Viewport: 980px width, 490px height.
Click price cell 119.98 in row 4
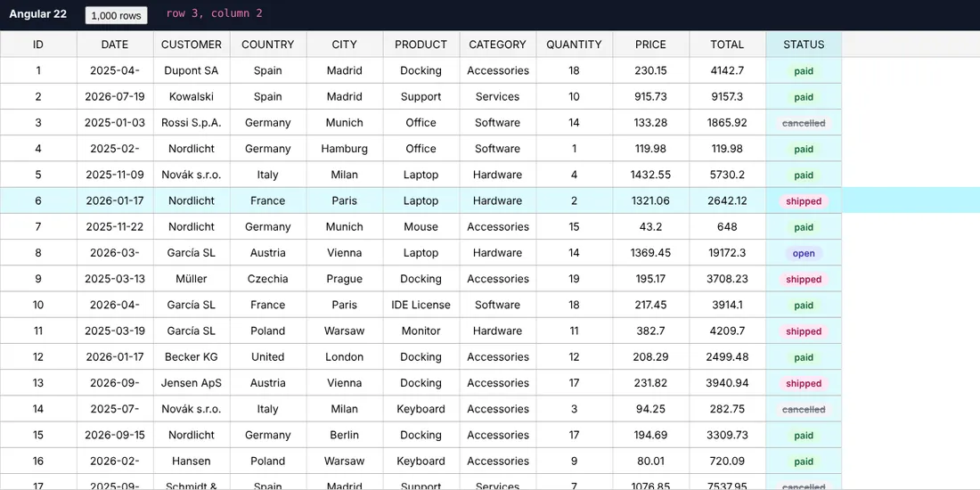(x=650, y=149)
